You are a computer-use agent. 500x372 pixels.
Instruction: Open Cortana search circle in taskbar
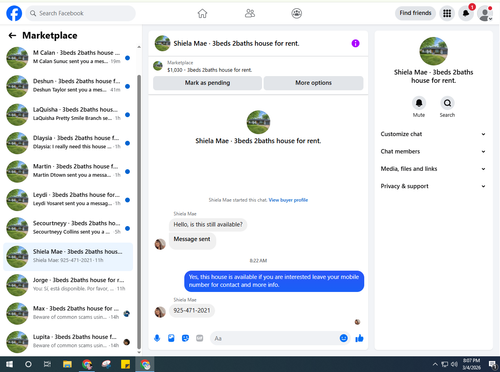(x=28, y=364)
